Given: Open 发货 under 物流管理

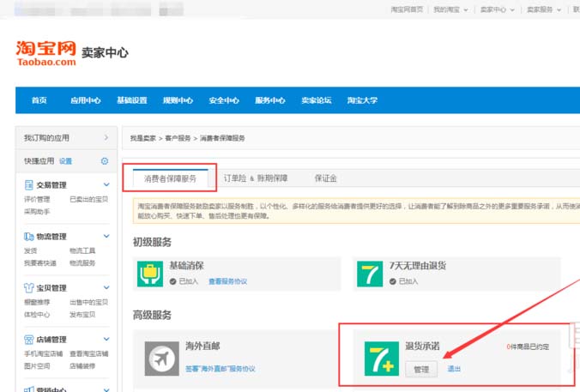Looking at the screenshot, I should coord(30,250).
